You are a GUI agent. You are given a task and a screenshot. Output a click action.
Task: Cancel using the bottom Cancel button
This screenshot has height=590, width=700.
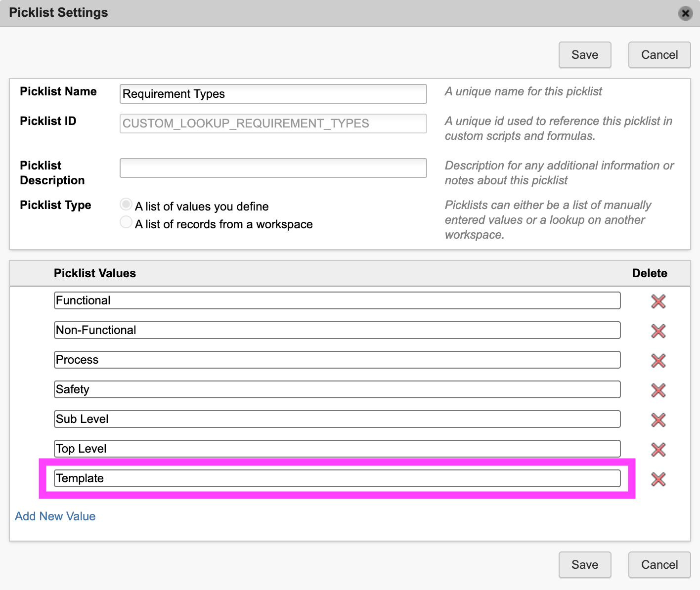click(659, 565)
